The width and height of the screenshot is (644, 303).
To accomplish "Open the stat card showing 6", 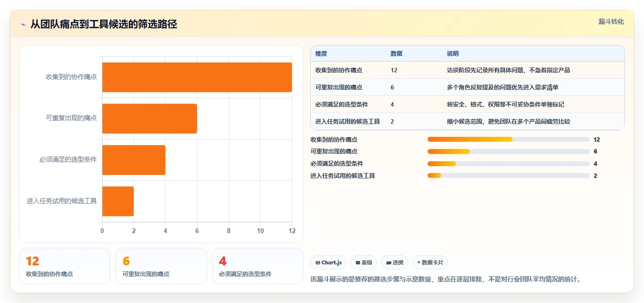I will (x=161, y=266).
